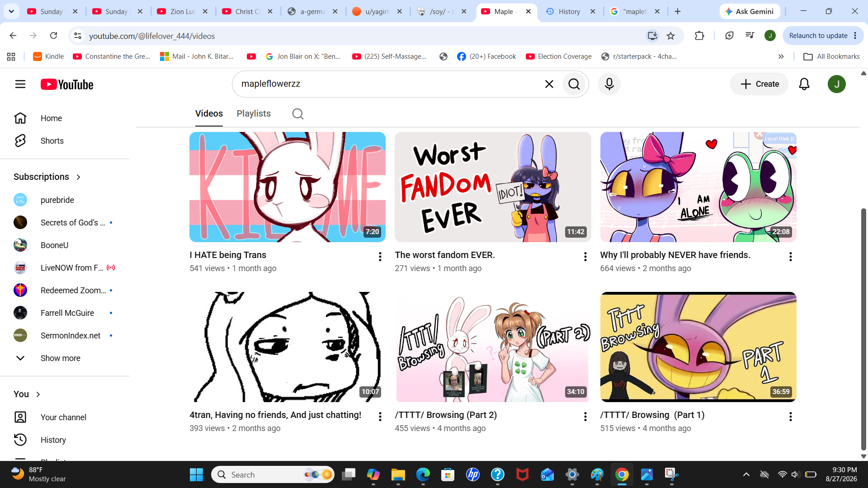Open the Chrome extensions puzzle icon

pos(699,36)
